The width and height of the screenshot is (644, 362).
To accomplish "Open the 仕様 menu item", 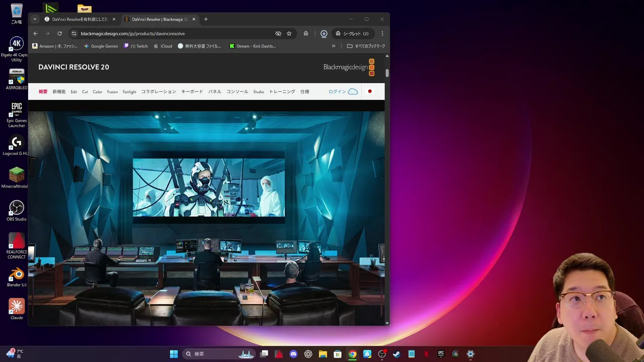I will 305,92.
